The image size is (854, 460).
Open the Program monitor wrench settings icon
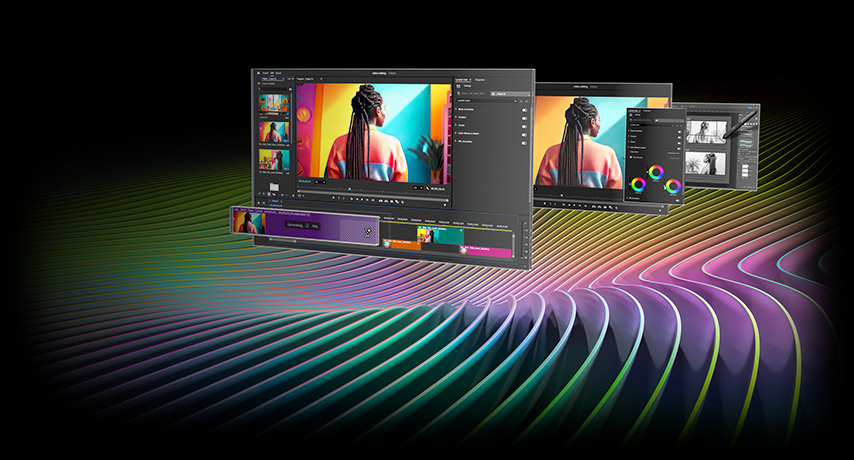pos(427,188)
